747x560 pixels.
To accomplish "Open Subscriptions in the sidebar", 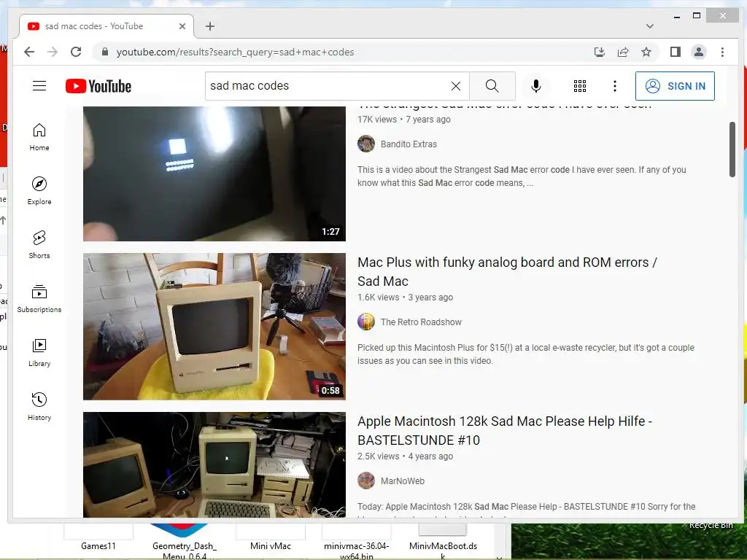I will tap(39, 298).
